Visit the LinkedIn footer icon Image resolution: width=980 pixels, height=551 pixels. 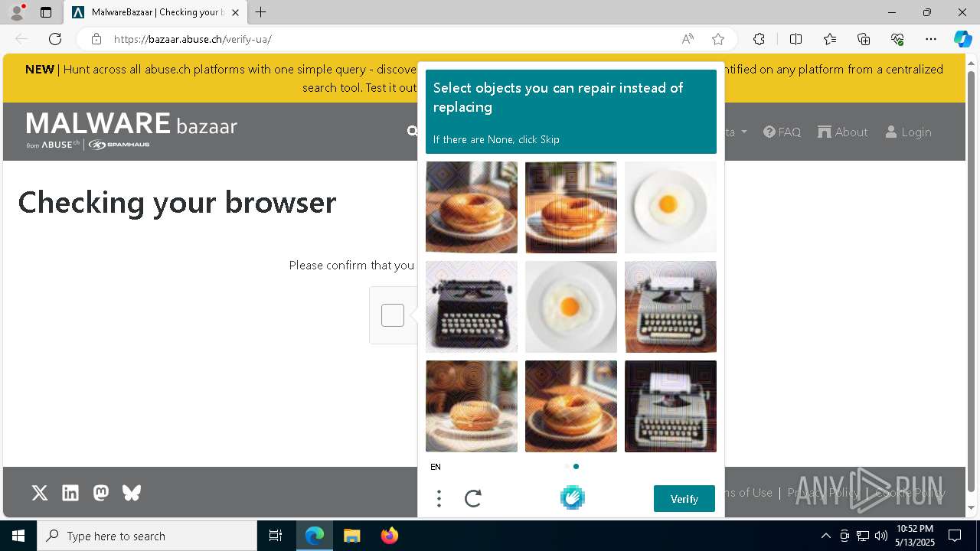70,493
